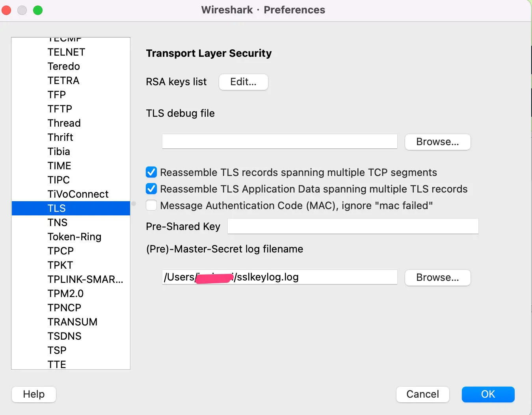The image size is (532, 415).
Task: Select TPM2.0 in the sidebar list
Action: (x=65, y=293)
